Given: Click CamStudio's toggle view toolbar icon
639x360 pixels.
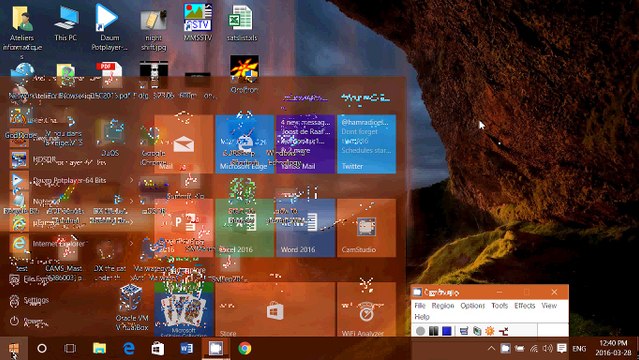Looking at the screenshot, I should pos(464,331).
